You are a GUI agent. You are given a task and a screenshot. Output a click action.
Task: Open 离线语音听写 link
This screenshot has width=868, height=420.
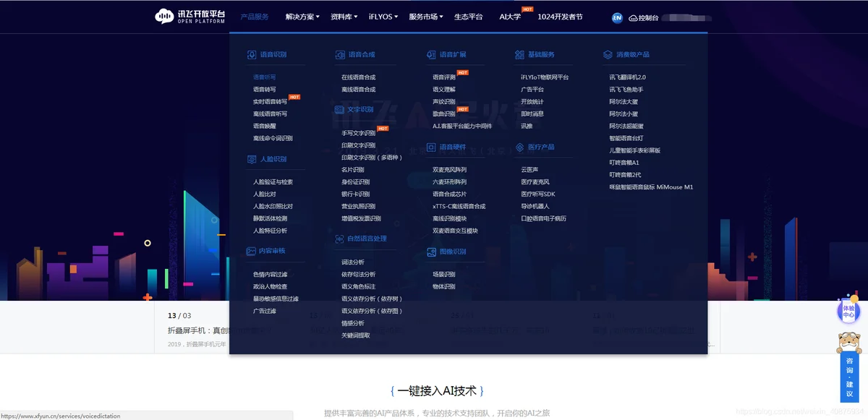(x=270, y=114)
